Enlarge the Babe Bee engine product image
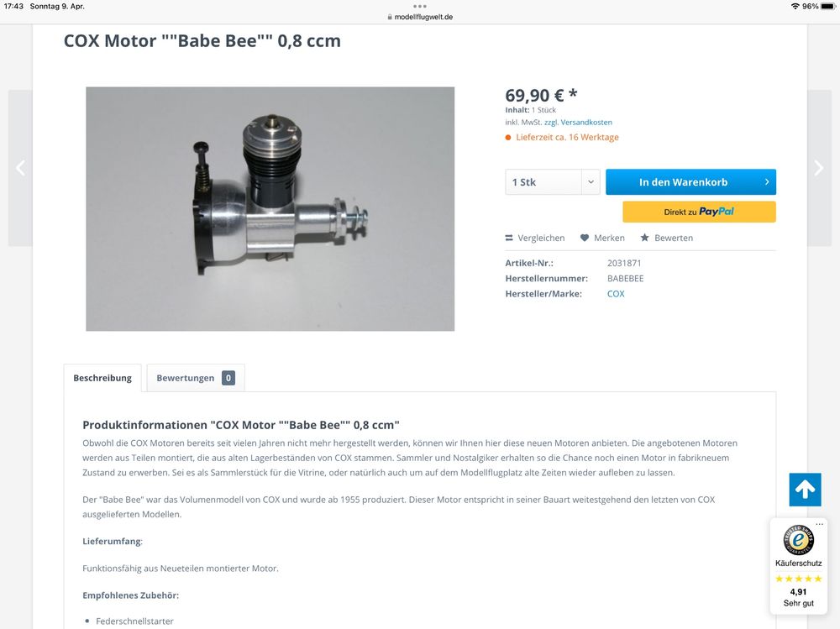840x629 pixels. [270, 209]
